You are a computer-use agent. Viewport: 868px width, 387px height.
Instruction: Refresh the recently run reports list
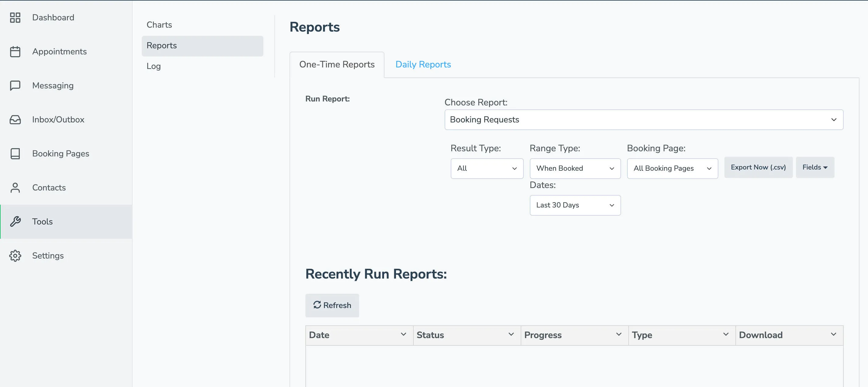[x=332, y=305]
